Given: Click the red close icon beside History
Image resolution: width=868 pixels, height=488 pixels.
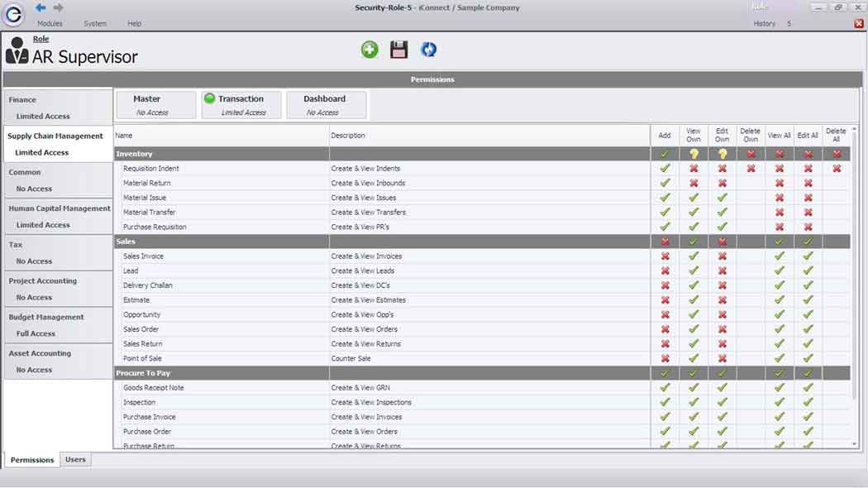Looking at the screenshot, I should click(x=858, y=24).
